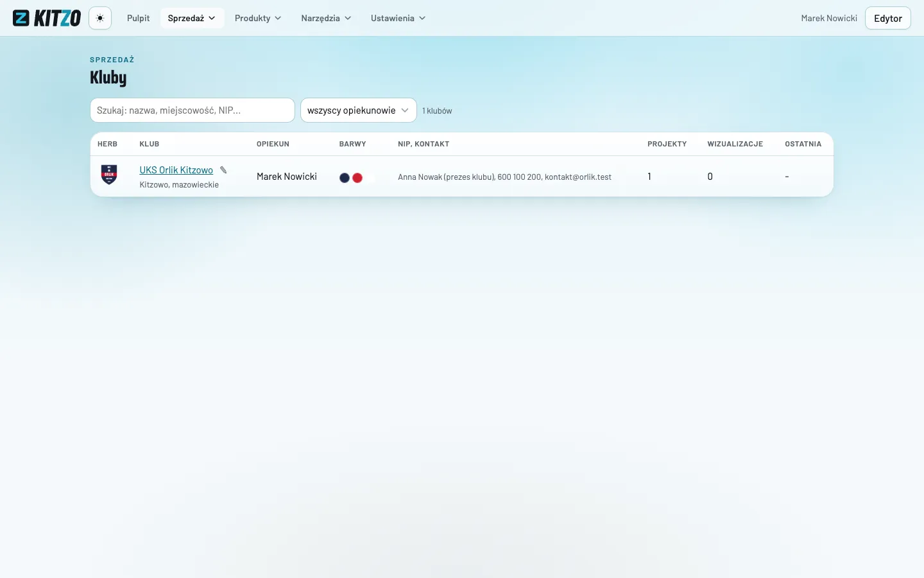Click the Herb column header

pyautogui.click(x=107, y=144)
